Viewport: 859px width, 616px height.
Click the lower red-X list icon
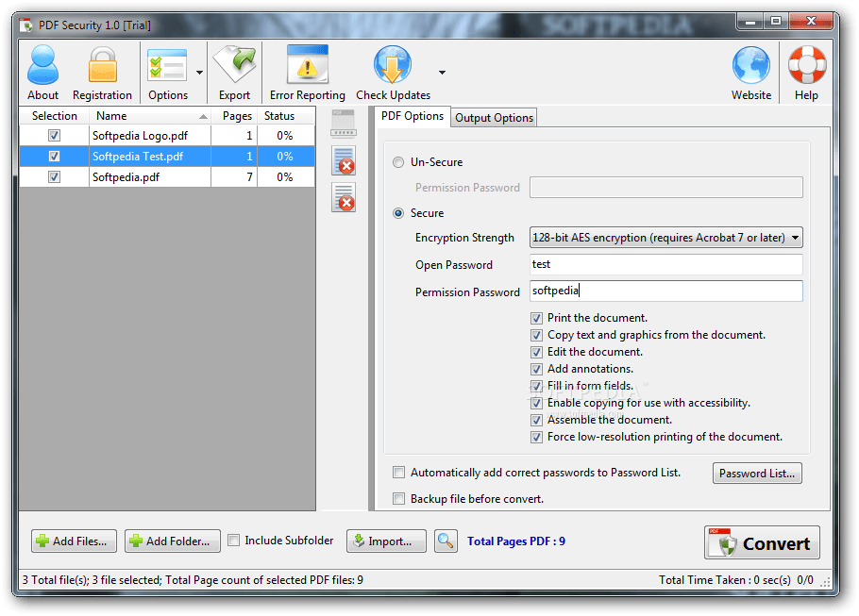point(344,198)
